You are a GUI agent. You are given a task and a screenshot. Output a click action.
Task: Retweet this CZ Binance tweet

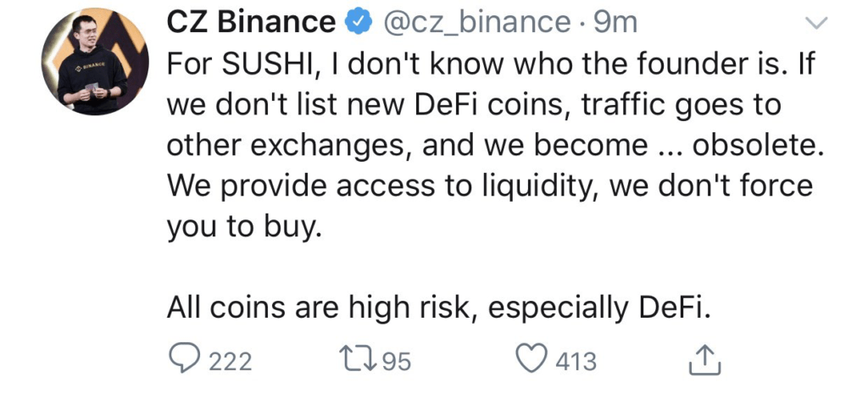(354, 359)
